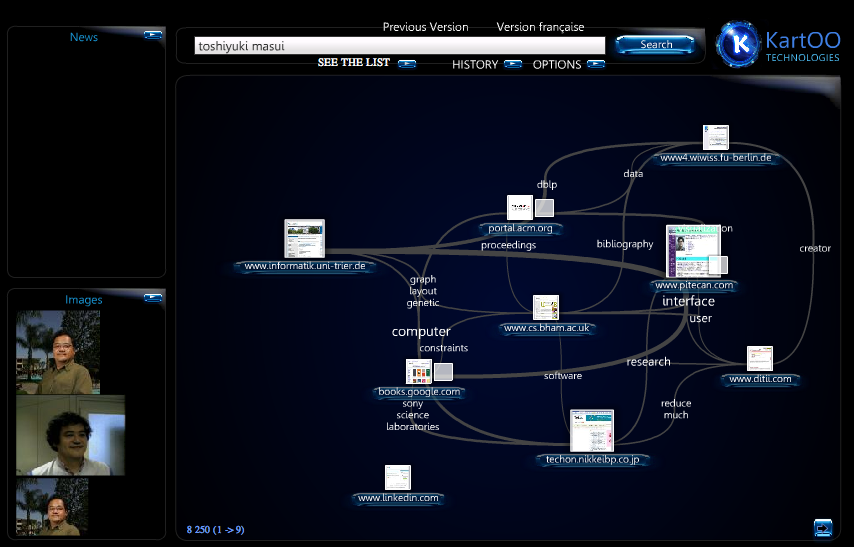This screenshot has width=854, height=547.
Task: Select the 'laboratories' topic keyword
Action: (x=412, y=427)
